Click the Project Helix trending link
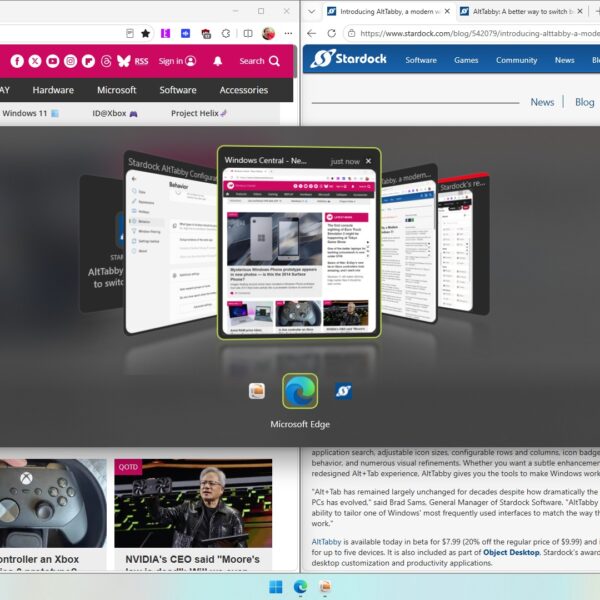The width and height of the screenshot is (600, 600). (199, 113)
